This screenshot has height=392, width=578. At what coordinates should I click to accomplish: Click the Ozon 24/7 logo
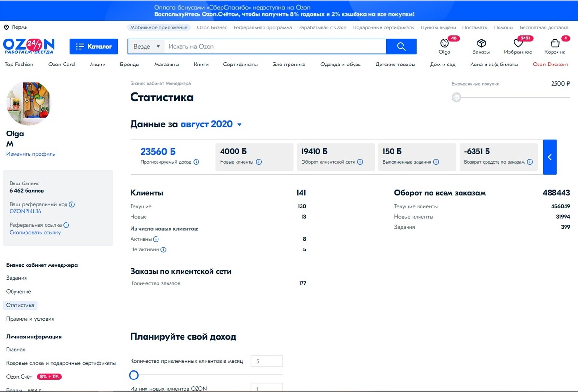28,46
